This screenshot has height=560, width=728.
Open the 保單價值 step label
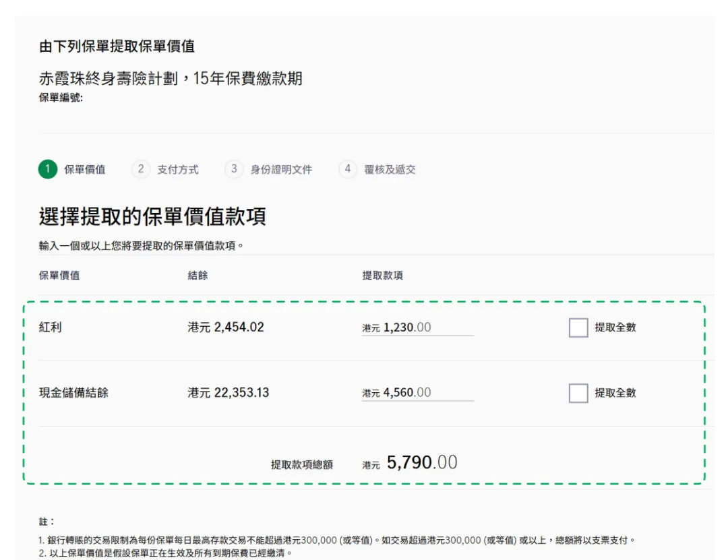(84, 170)
